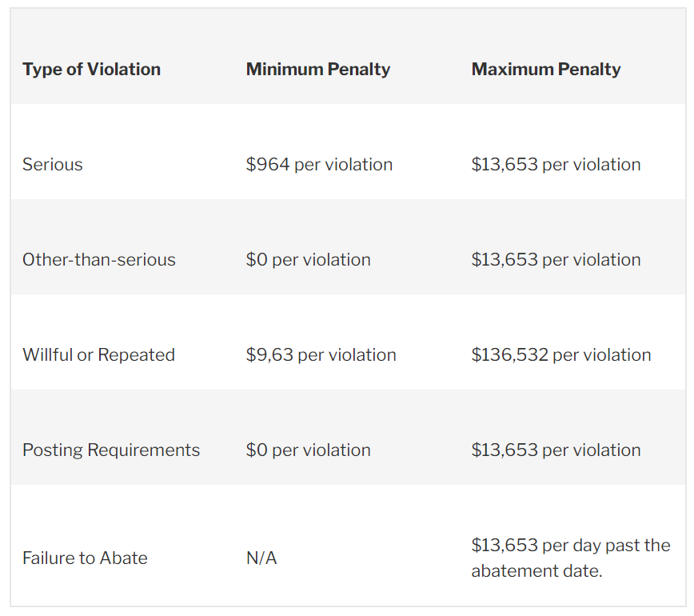Select the 'Failure to Abate' row label
The height and width of the screenshot is (616, 694).
[85, 558]
